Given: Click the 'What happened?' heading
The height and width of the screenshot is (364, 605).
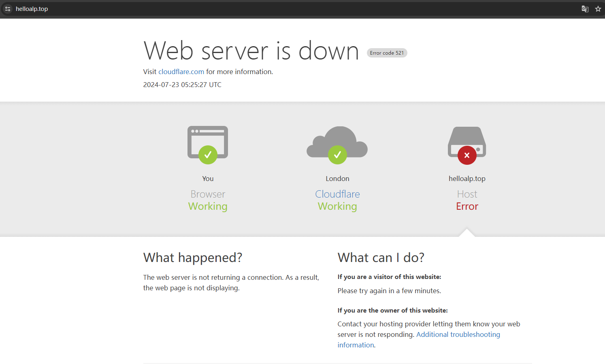Looking at the screenshot, I should (193, 258).
